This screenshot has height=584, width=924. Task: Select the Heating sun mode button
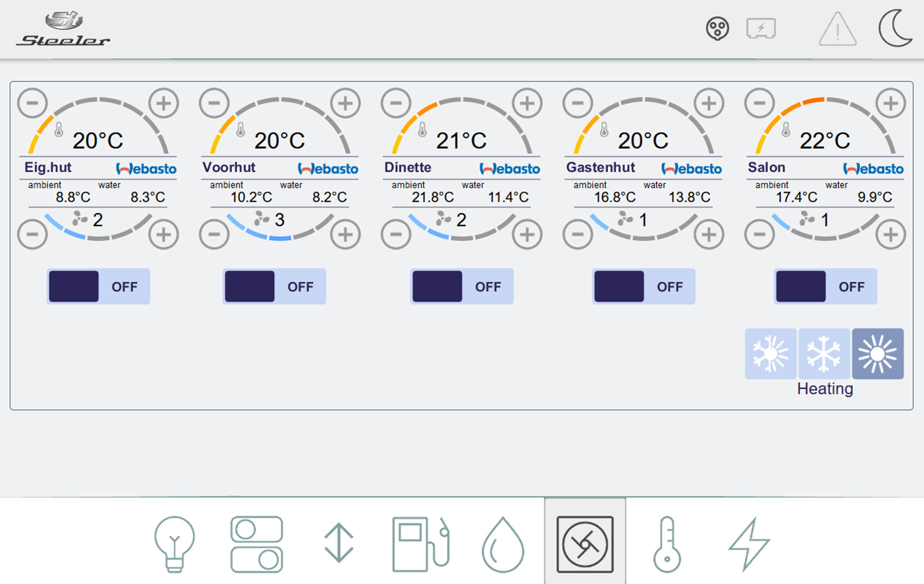click(x=877, y=354)
